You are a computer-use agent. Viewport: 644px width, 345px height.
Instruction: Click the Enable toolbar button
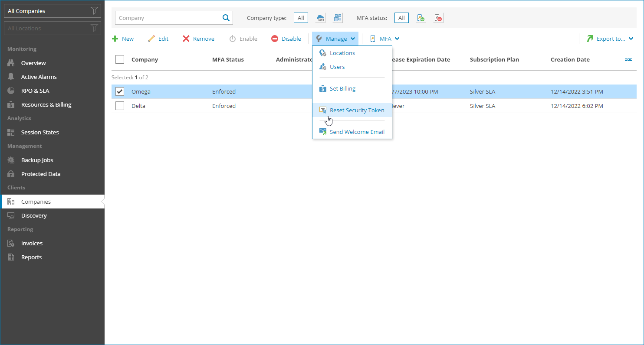[x=243, y=39]
